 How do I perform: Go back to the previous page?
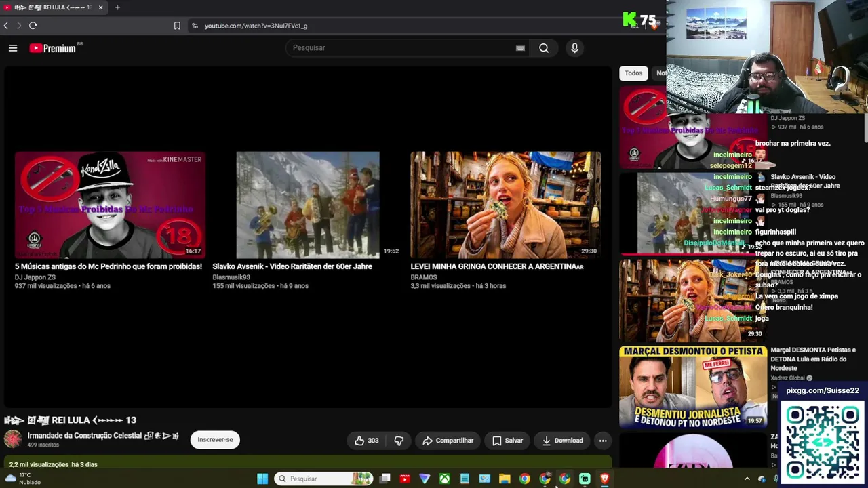(x=6, y=26)
